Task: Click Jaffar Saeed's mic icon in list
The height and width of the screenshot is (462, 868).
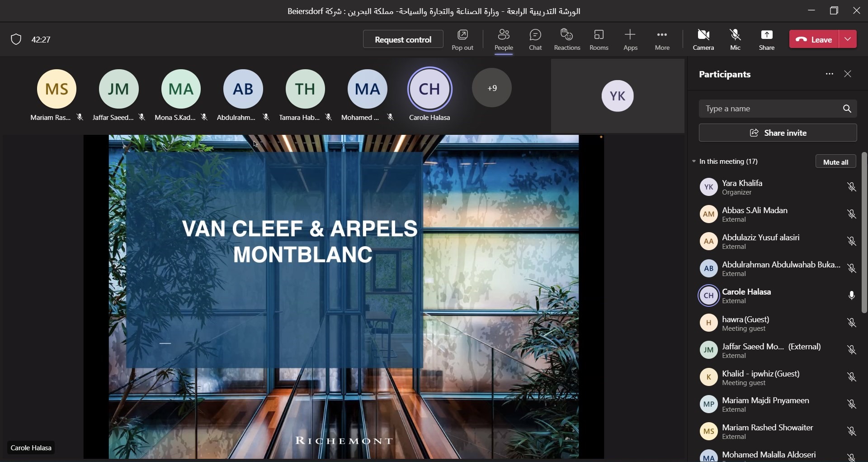Action: [x=852, y=350]
